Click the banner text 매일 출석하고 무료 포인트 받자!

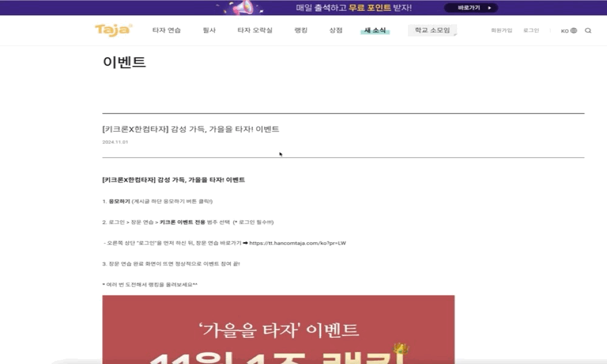(x=353, y=8)
